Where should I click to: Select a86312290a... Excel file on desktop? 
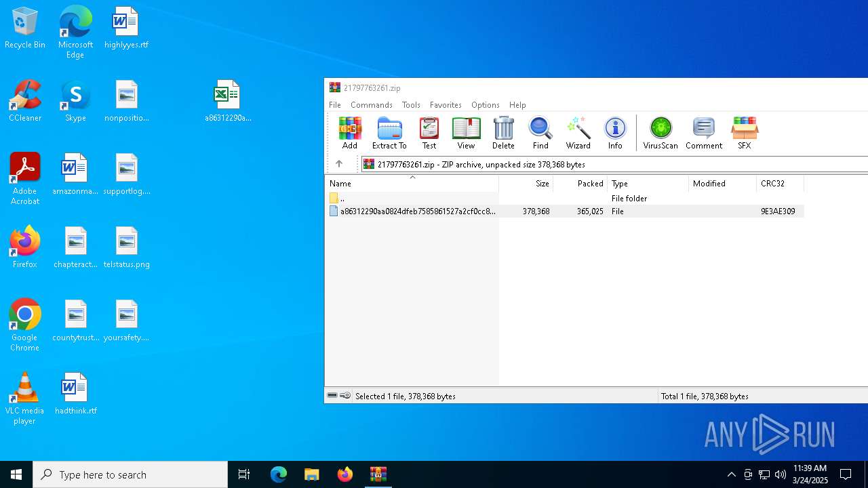click(228, 102)
